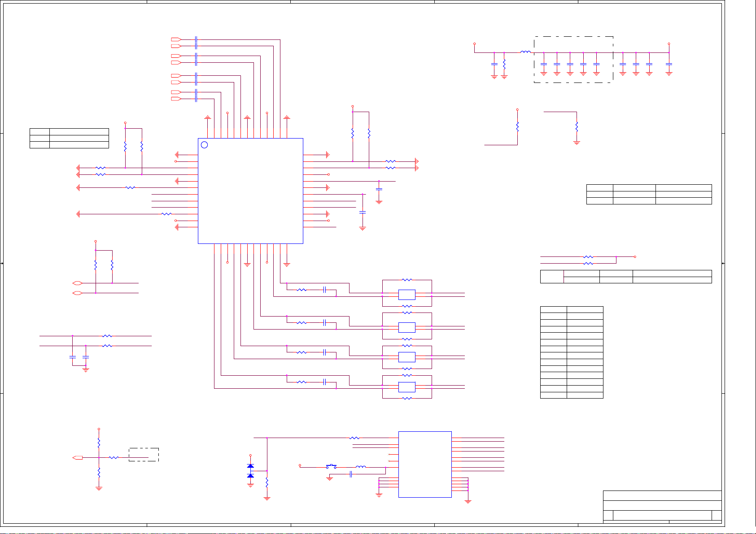Click the pin-1 circle marker inside the large IC
The width and height of the screenshot is (756, 534).
click(204, 145)
